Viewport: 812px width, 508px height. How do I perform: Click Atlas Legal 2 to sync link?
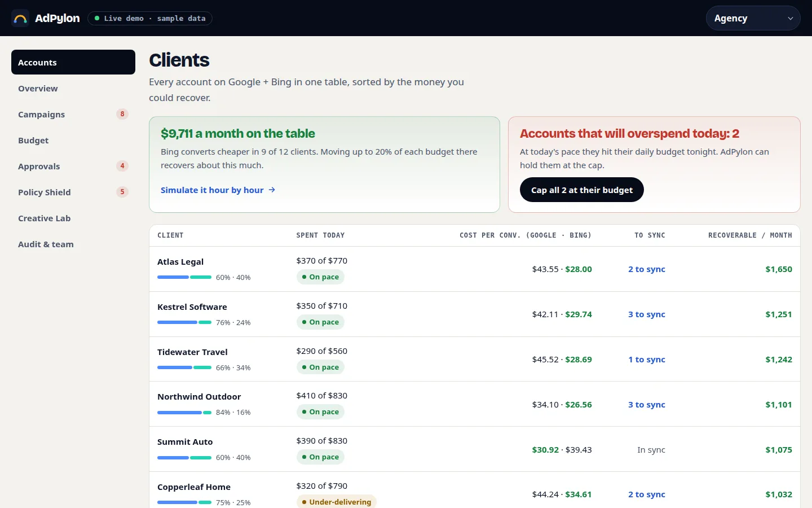tap(647, 269)
